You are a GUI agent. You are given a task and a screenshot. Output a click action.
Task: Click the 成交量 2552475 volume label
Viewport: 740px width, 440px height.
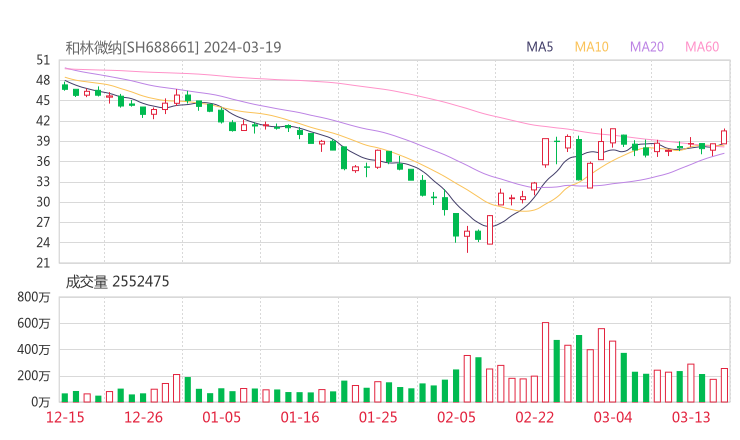coord(117,282)
